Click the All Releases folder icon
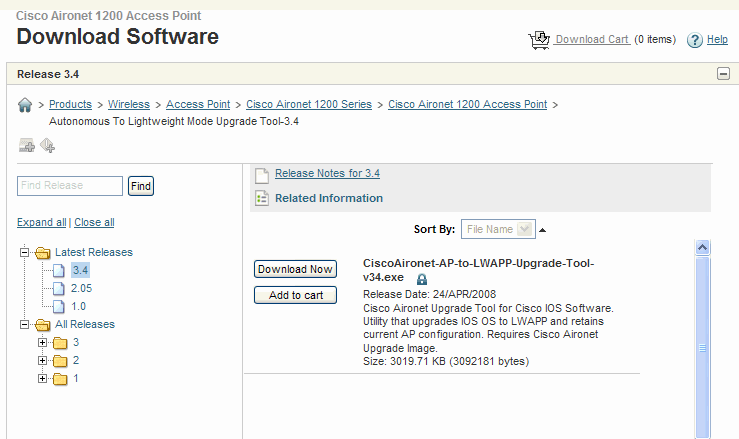Screen dimensions: 739x439 42,324
